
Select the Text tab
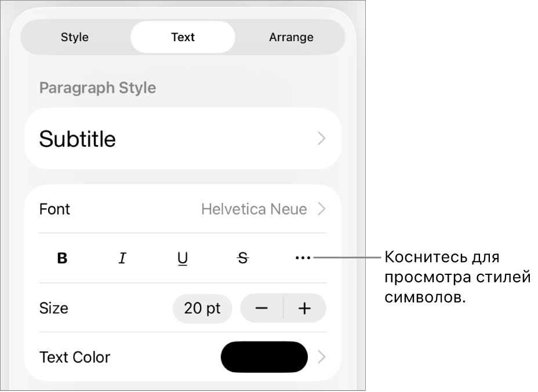pyautogui.click(x=183, y=37)
